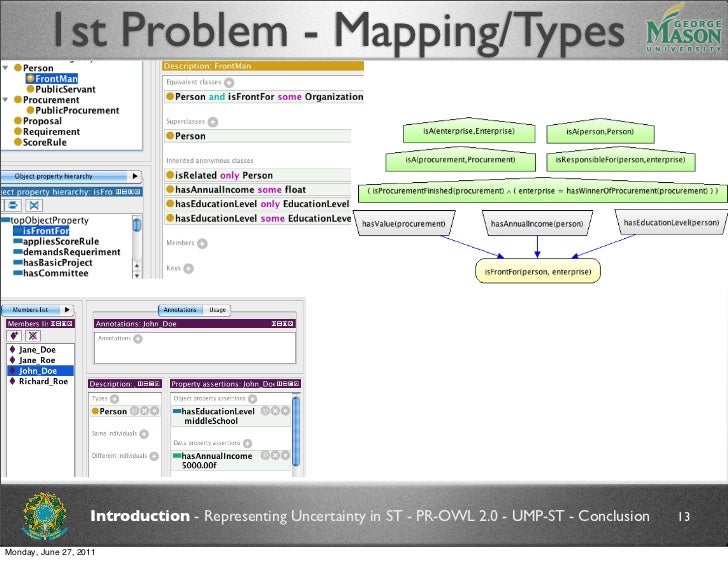Click the view icons in object property hierarchy header
The width and height of the screenshot is (728, 561).
128,192
